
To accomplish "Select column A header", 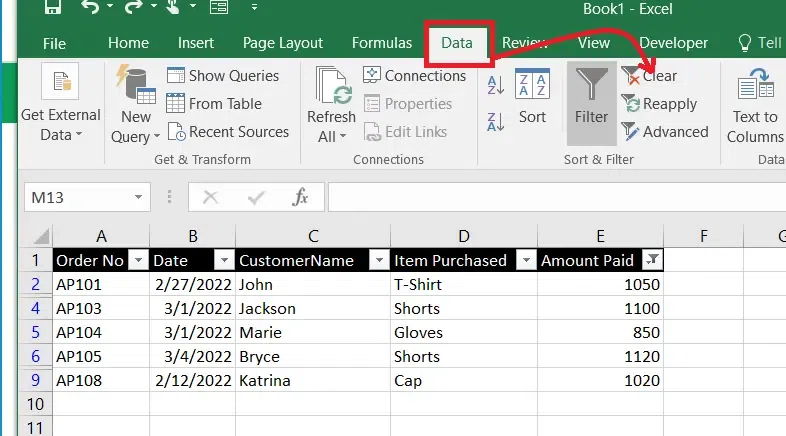I will (101, 236).
